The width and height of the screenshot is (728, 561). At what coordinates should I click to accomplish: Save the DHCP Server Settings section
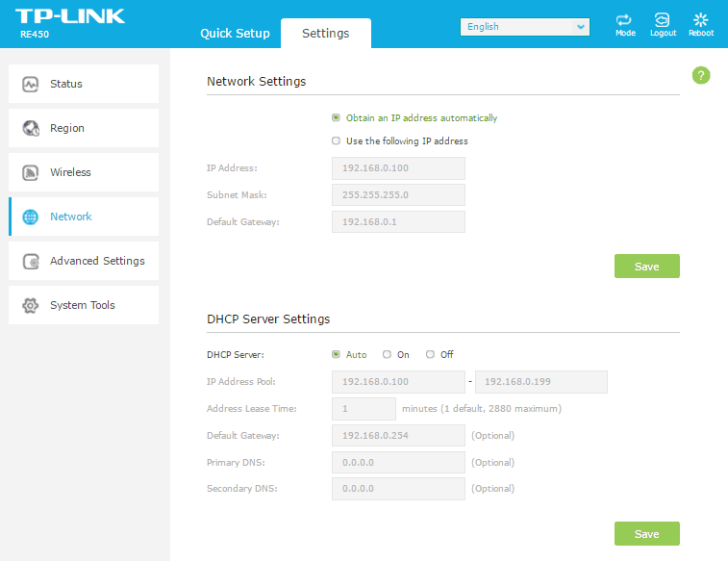tap(646, 534)
